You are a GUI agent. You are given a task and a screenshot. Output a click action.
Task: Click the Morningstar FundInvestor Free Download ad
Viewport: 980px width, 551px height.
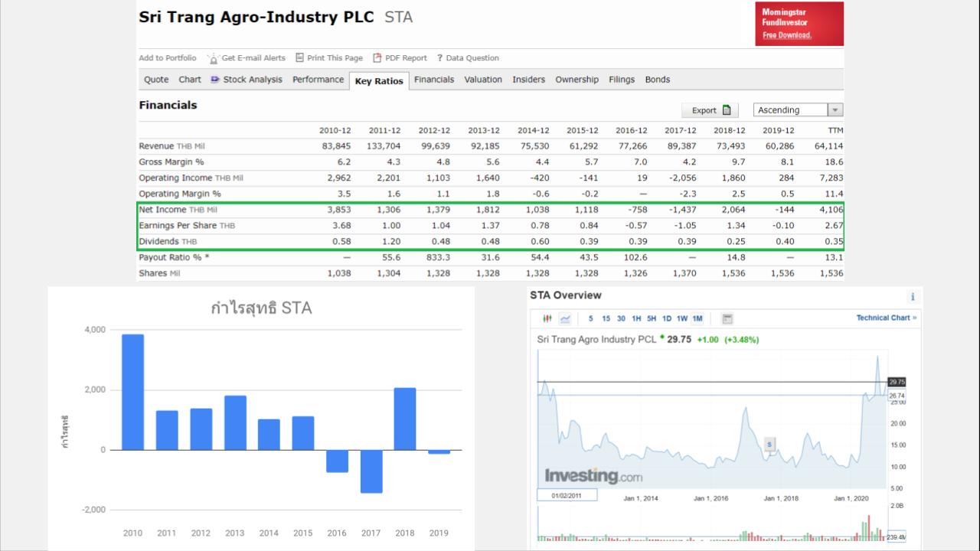(x=799, y=24)
